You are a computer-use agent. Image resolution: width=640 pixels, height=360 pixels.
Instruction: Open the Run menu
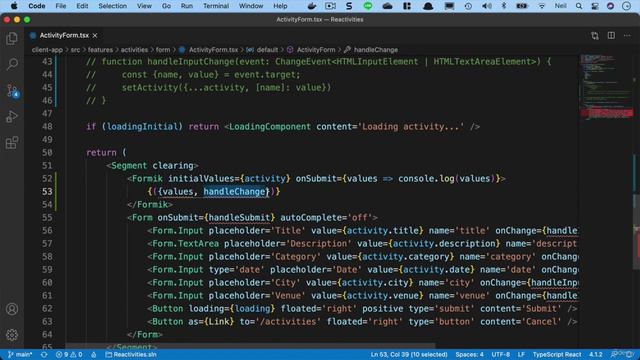(x=187, y=6)
